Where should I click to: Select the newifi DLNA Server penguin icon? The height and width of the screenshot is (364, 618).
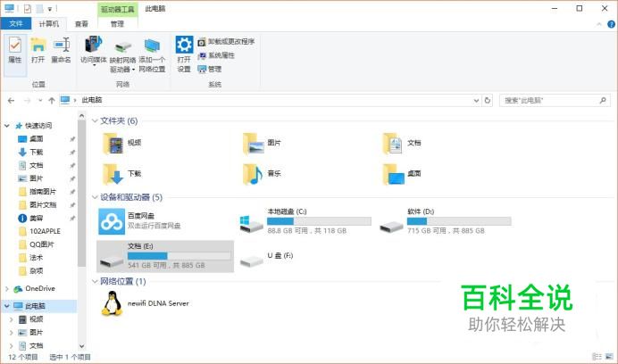112,305
